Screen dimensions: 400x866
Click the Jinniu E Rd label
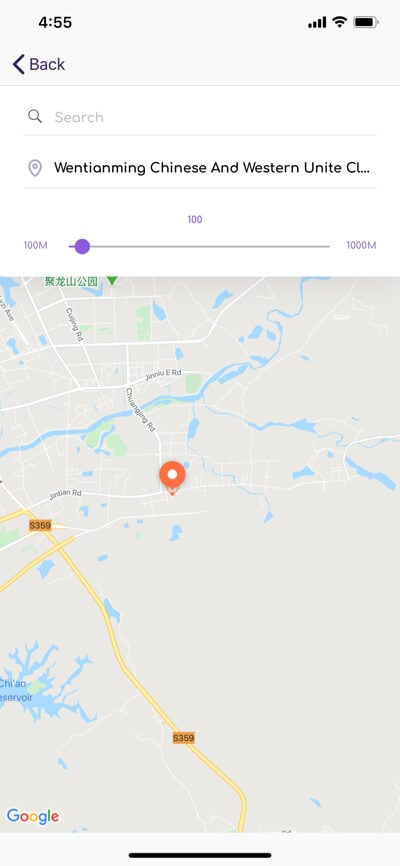(x=163, y=375)
